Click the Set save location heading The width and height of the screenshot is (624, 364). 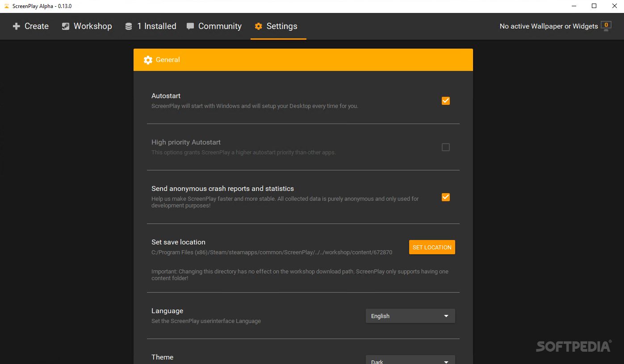pos(178,242)
